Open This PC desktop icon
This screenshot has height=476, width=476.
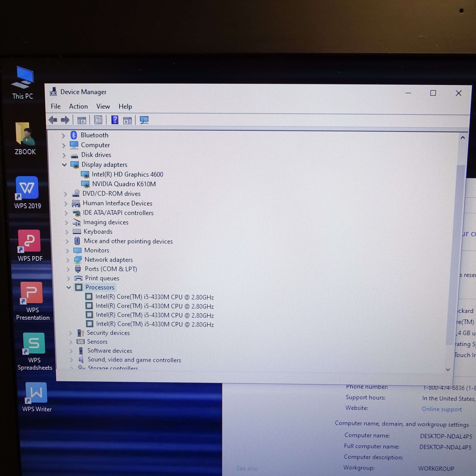[x=23, y=83]
